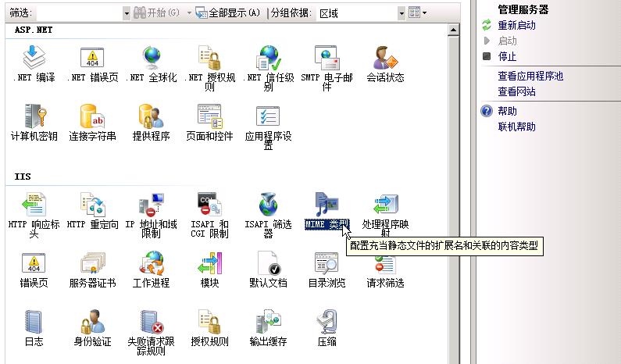
Task: Open 处理程序映射 feature
Action: point(385,215)
